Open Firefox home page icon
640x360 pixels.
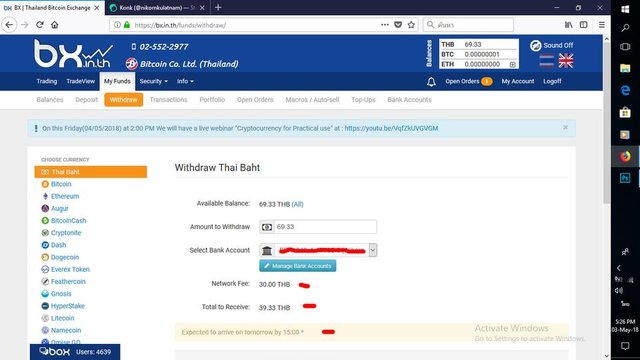pyautogui.click(x=55, y=25)
